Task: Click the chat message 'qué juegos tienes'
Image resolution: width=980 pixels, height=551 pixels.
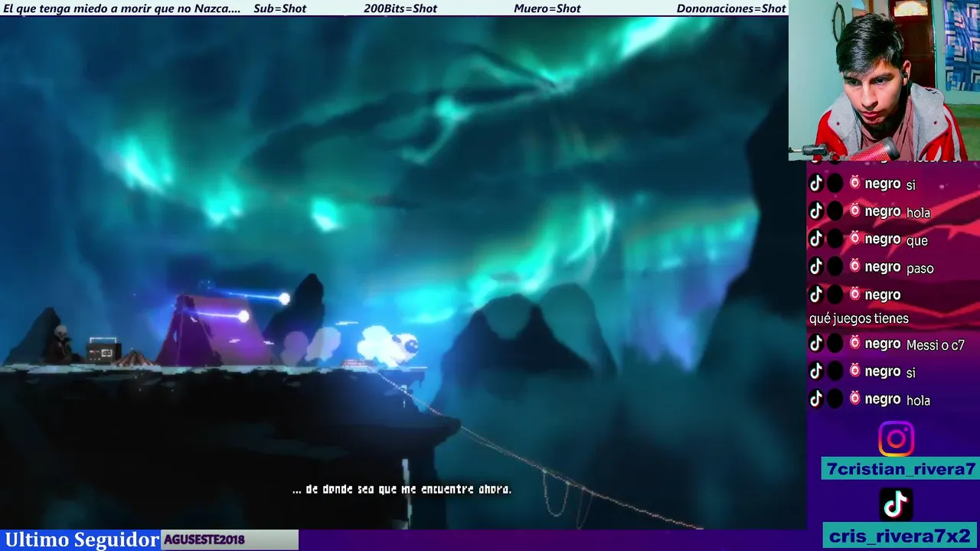Action: point(859,318)
